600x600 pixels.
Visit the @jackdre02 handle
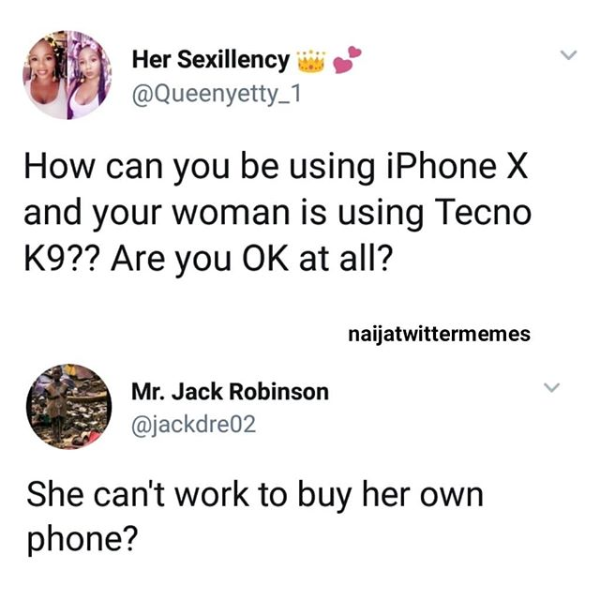coord(194,424)
